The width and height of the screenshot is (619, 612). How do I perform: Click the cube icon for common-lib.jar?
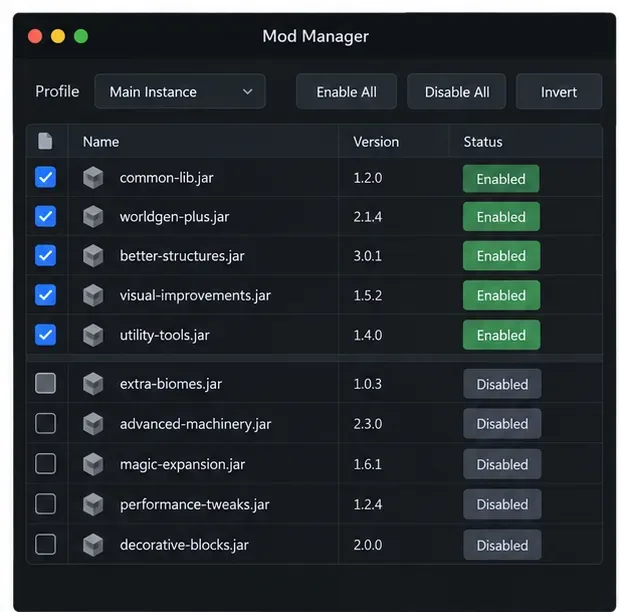(93, 178)
